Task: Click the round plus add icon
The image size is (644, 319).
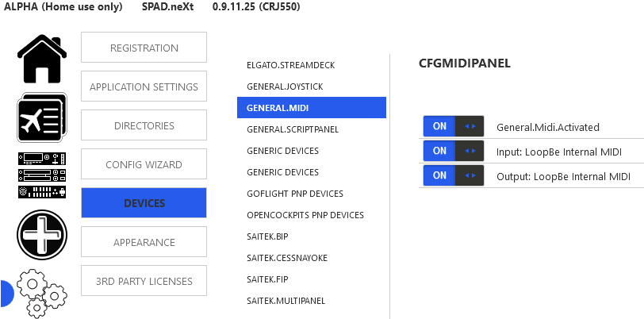Action: coord(42,235)
